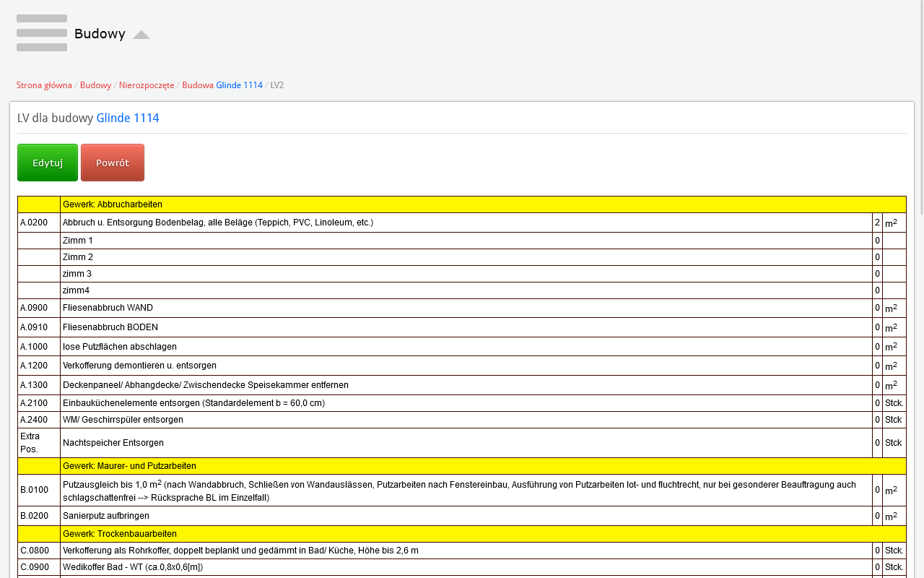Select the Sanierputz aufbringen row

(x=106, y=516)
